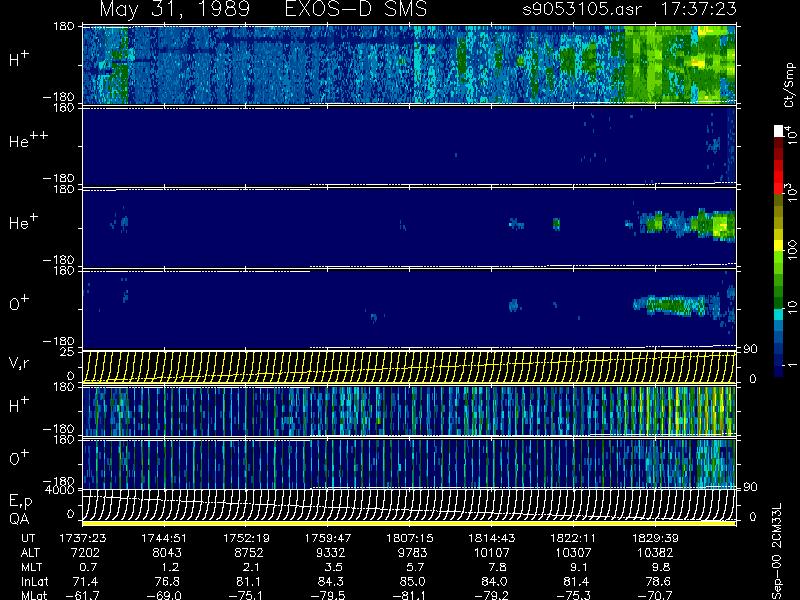Click altitude value "8752"
800x600 pixels.
pyautogui.click(x=248, y=553)
